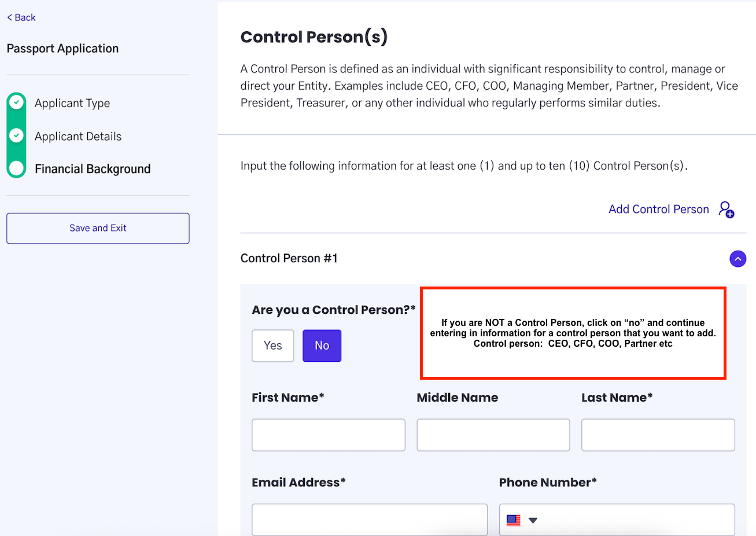Focus the Middle Name field
The image size is (756, 536).
pos(493,435)
